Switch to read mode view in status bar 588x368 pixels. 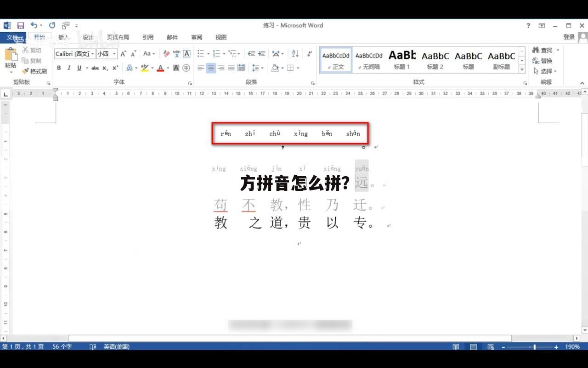point(456,347)
